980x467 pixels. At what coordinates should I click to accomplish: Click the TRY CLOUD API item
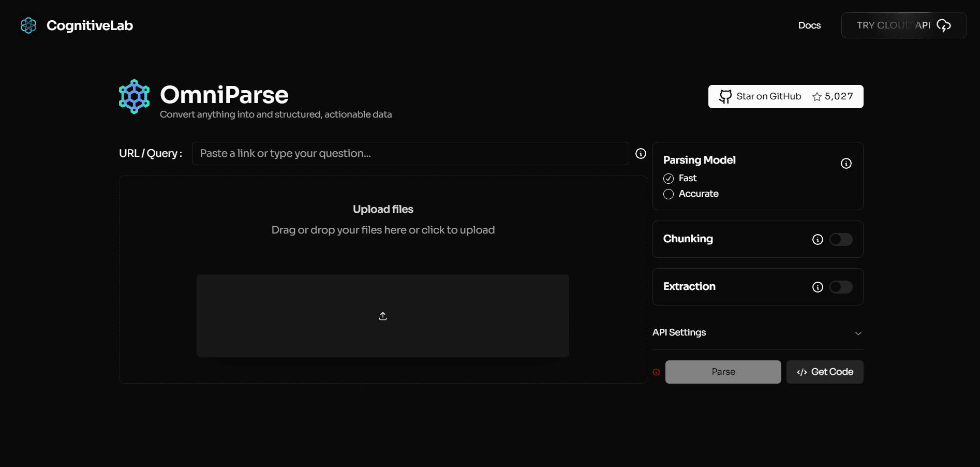pyautogui.click(x=904, y=25)
